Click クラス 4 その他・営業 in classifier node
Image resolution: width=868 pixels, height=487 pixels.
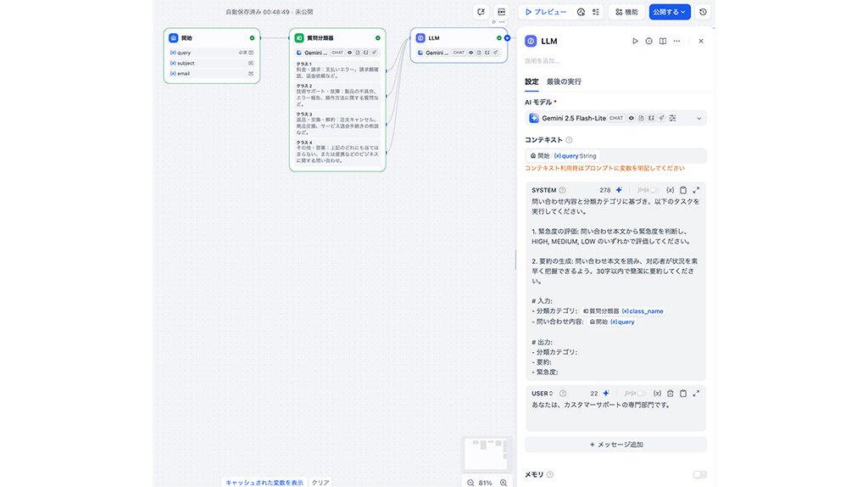pyautogui.click(x=337, y=152)
